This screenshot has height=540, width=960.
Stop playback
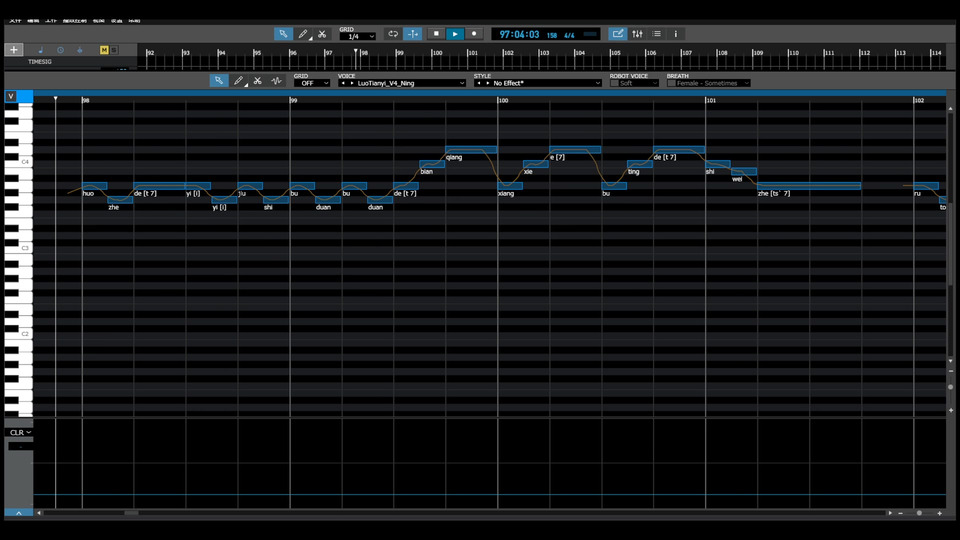point(436,34)
